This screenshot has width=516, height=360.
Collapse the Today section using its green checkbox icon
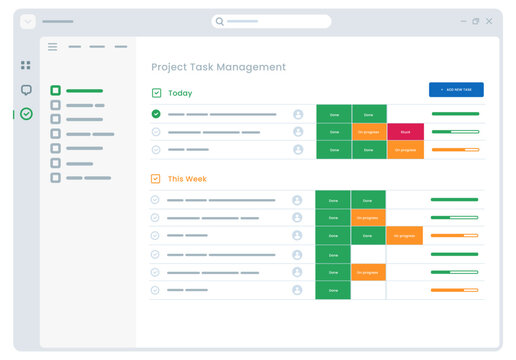coord(156,93)
